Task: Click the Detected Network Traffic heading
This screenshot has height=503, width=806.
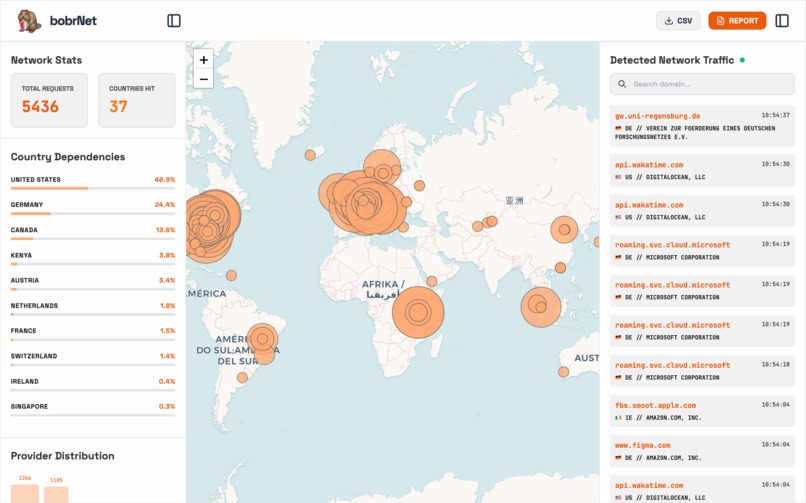Action: (672, 60)
